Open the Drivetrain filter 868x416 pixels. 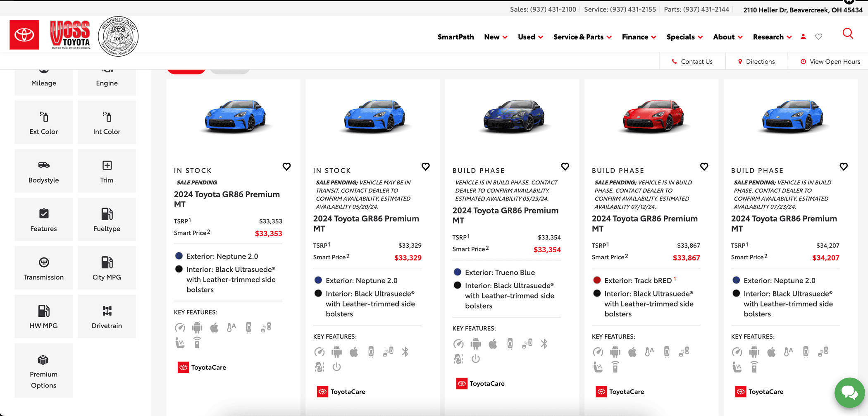107,316
